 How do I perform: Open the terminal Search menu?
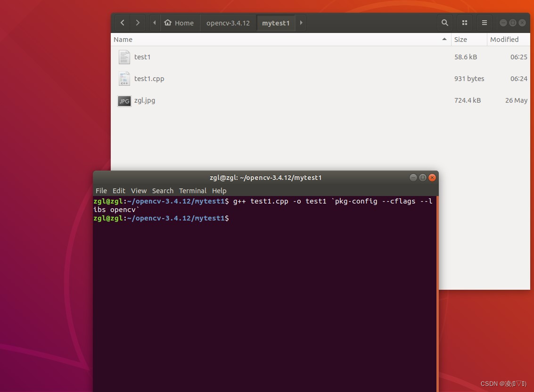pyautogui.click(x=163, y=191)
